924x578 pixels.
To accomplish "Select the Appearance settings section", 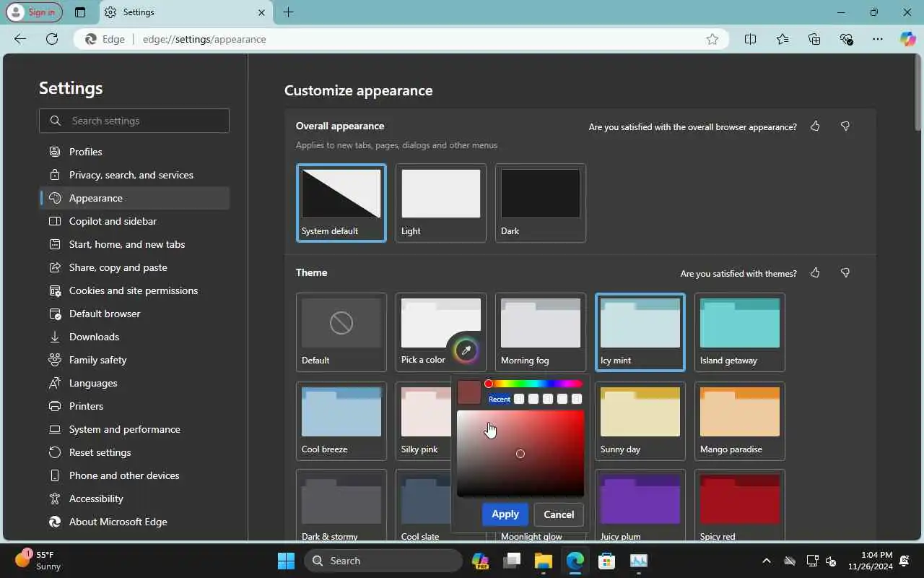I will click(135, 198).
